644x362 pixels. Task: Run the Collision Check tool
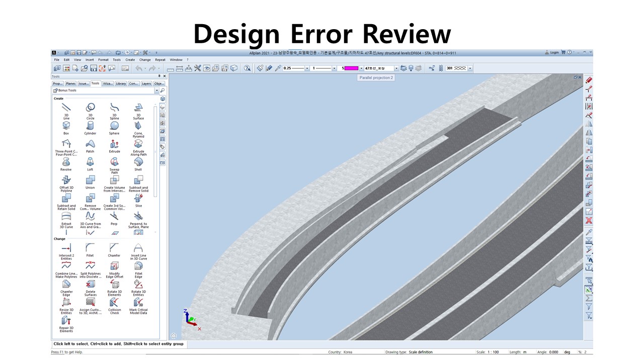pyautogui.click(x=114, y=303)
